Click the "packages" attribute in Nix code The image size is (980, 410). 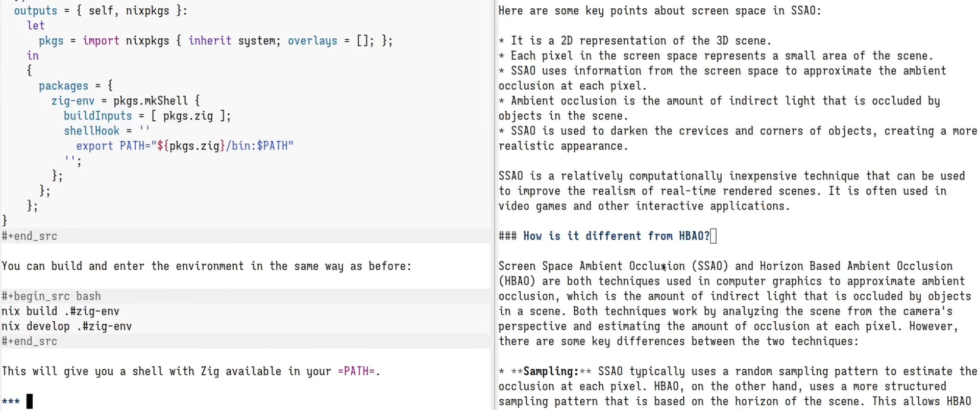click(x=63, y=86)
